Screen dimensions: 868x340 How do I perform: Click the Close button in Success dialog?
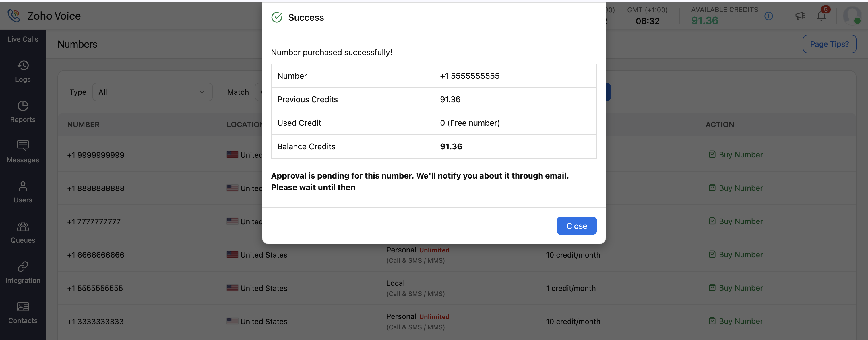tap(576, 226)
